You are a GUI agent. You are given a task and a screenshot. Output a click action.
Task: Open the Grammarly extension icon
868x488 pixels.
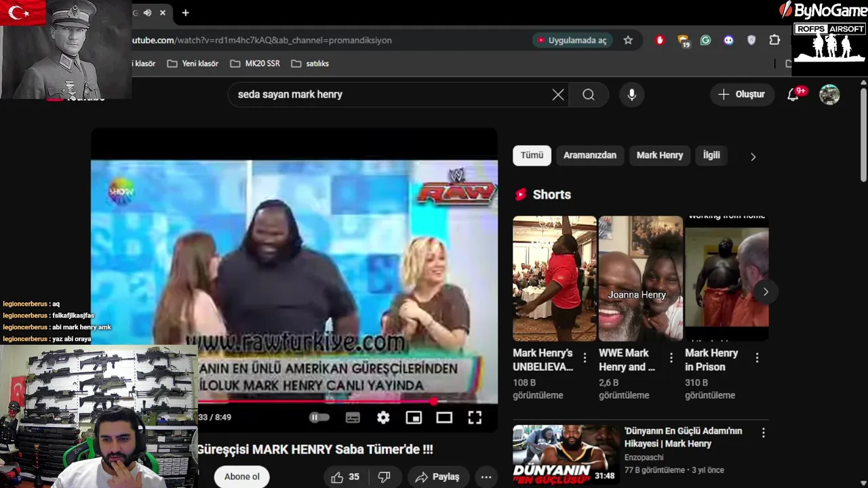pyautogui.click(x=706, y=40)
